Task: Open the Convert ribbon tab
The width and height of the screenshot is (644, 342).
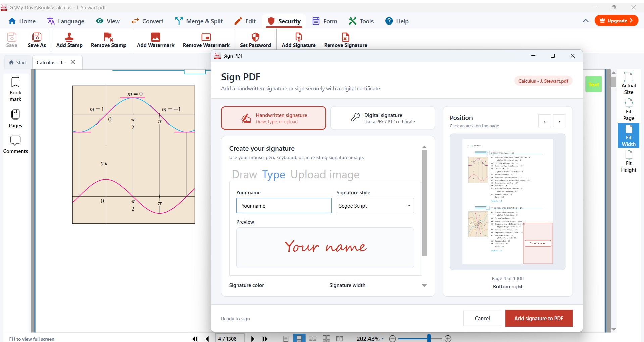Action: click(x=147, y=21)
